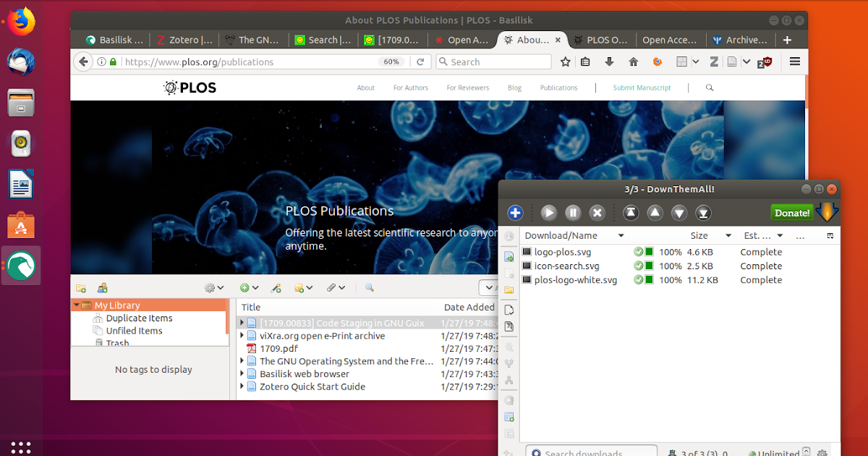Open the PLOS site search icon
The width and height of the screenshot is (868, 456).
click(x=709, y=87)
